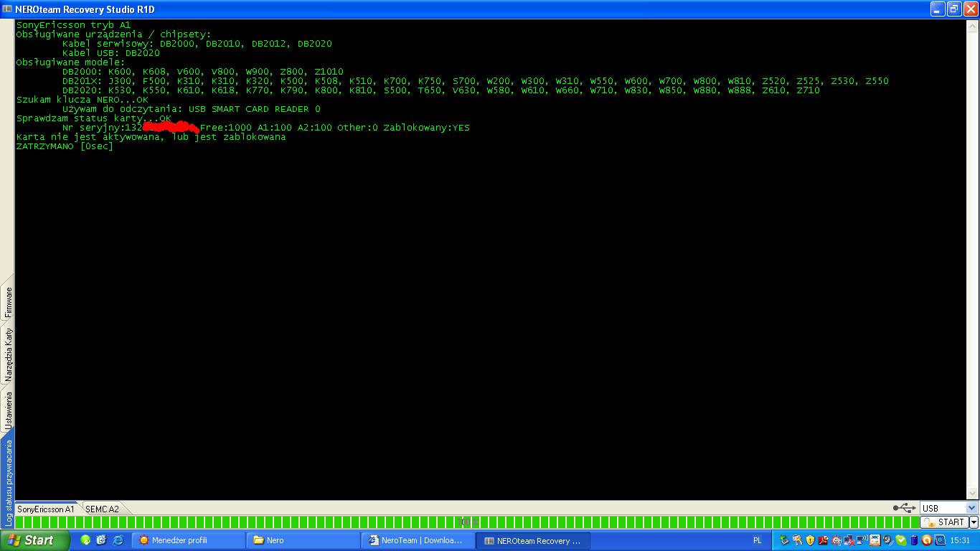
Task: Click disconnected network tray icon with red X
Action: [849, 540]
